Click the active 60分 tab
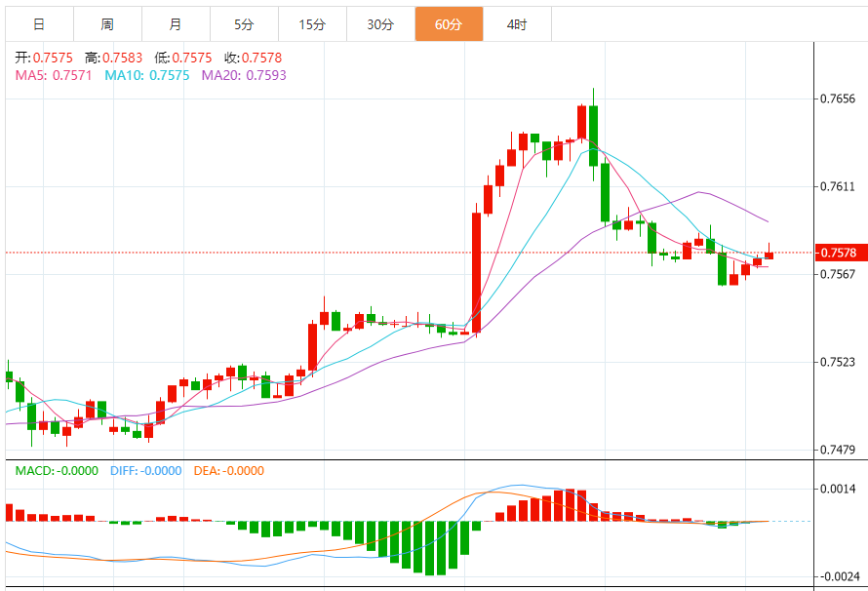Image resolution: width=868 pixels, height=591 pixels. pos(449,24)
